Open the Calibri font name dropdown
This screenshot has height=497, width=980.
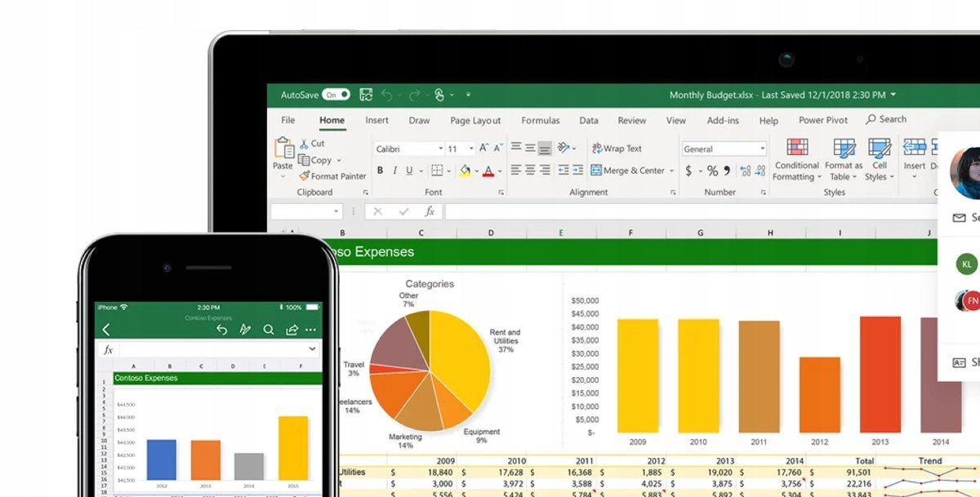(409, 149)
